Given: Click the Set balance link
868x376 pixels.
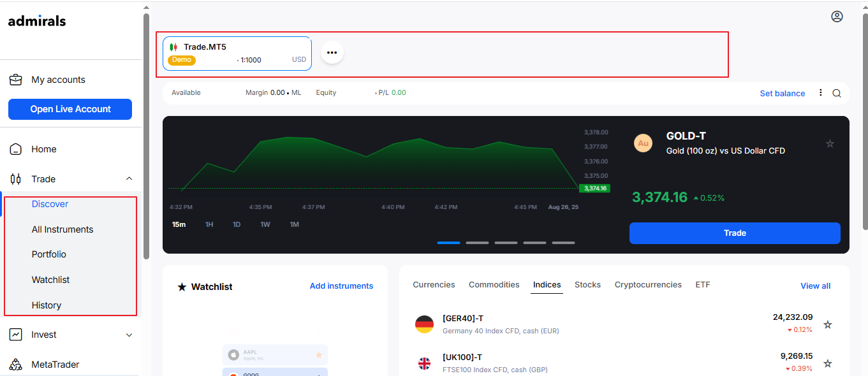Looking at the screenshot, I should pyautogui.click(x=782, y=93).
